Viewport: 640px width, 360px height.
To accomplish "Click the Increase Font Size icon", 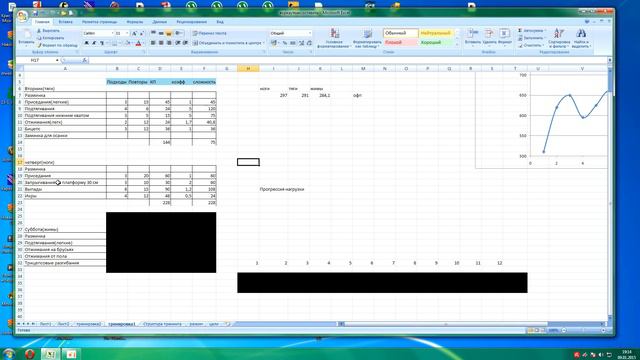I will tap(134, 33).
